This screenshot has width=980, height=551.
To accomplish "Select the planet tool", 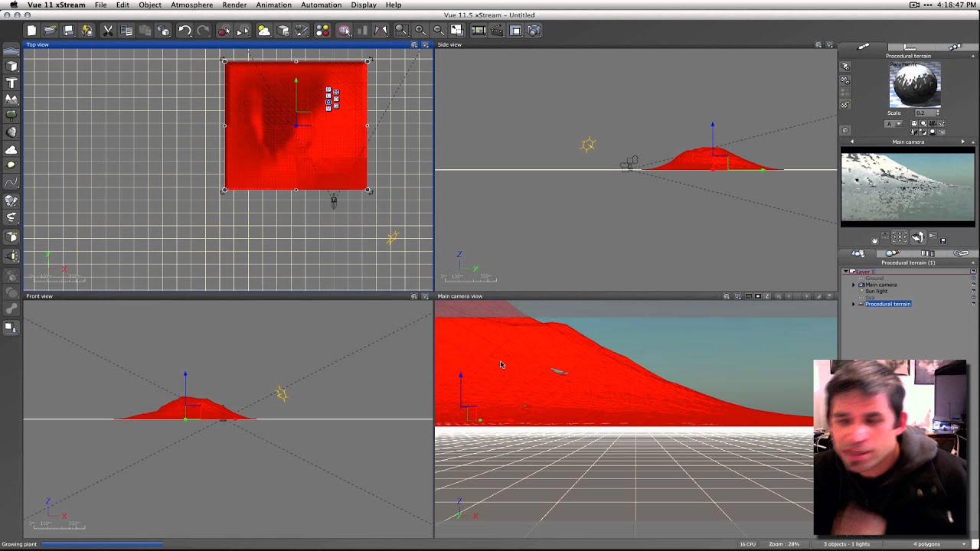I will (x=11, y=165).
